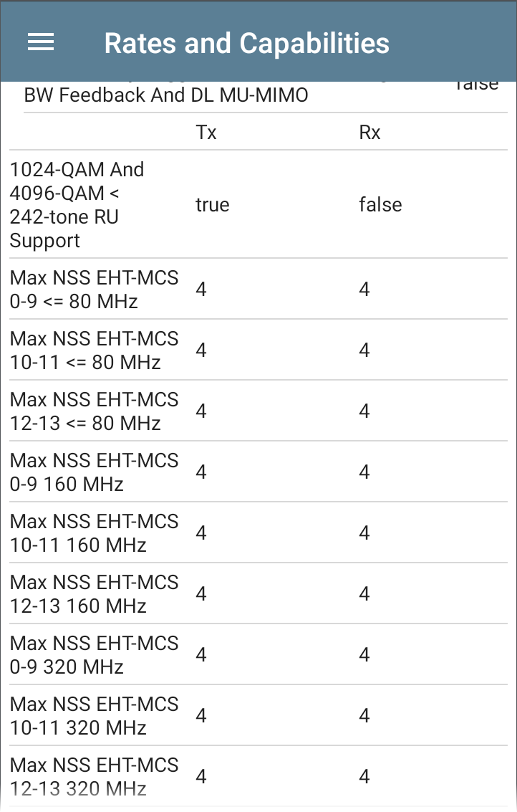The height and width of the screenshot is (812, 517).
Task: Select Max NSS EHT-MCS 12-13 320 MHz row
Action: tap(258, 776)
